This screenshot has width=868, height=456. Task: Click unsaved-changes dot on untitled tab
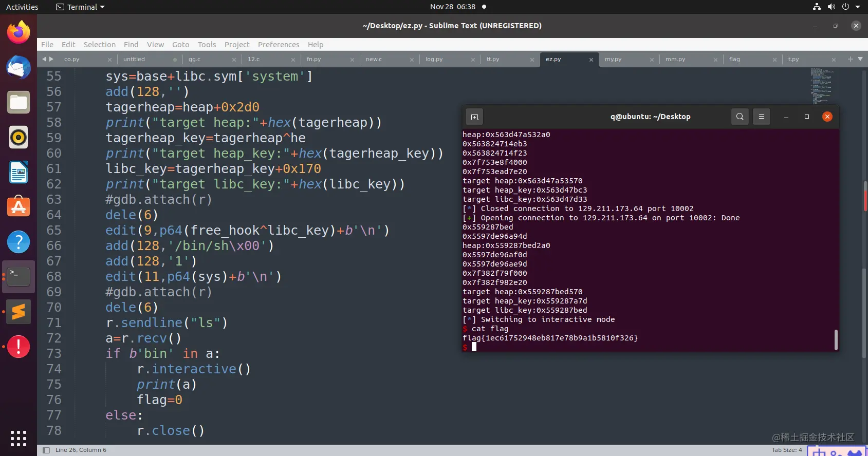point(175,60)
